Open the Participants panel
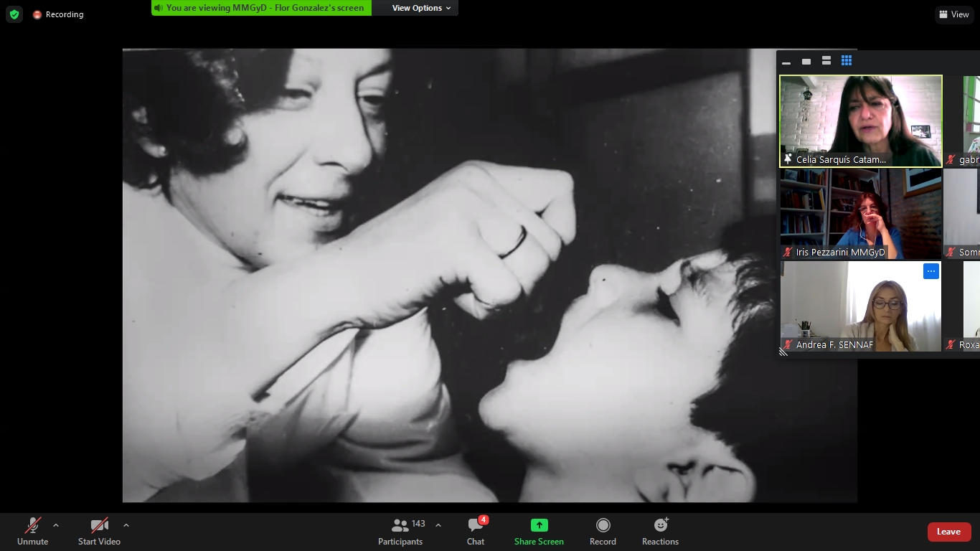Viewport: 980px width, 551px height. [401, 532]
